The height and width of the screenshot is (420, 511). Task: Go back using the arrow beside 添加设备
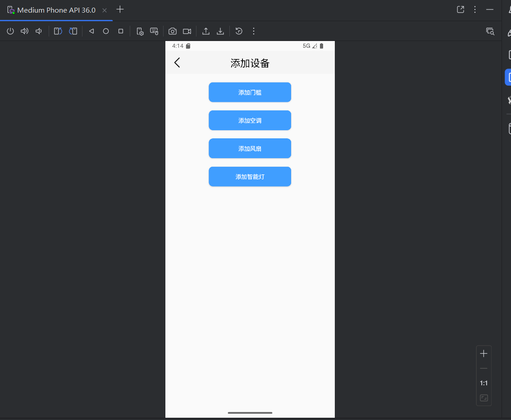click(x=177, y=63)
